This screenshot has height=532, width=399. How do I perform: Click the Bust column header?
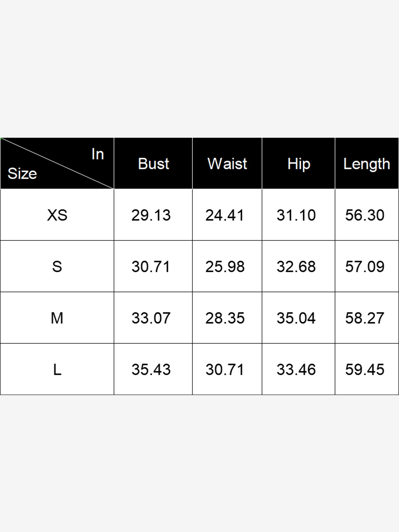(153, 164)
